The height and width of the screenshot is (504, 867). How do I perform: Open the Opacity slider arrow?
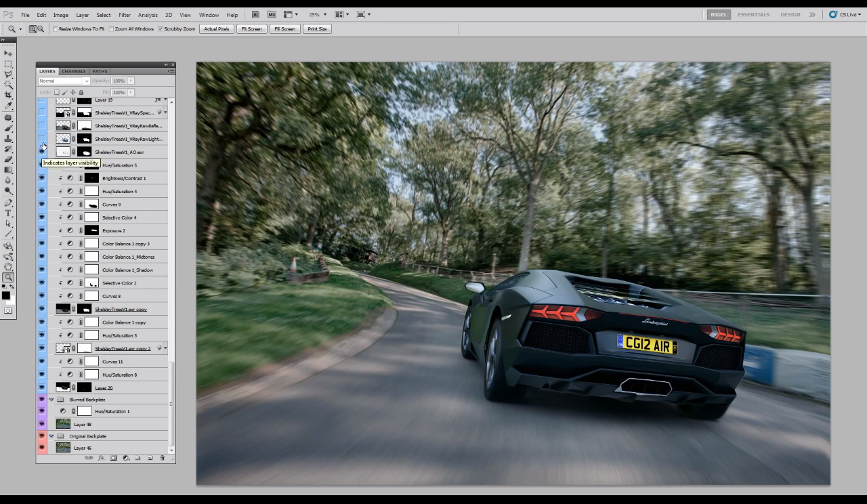tap(131, 81)
